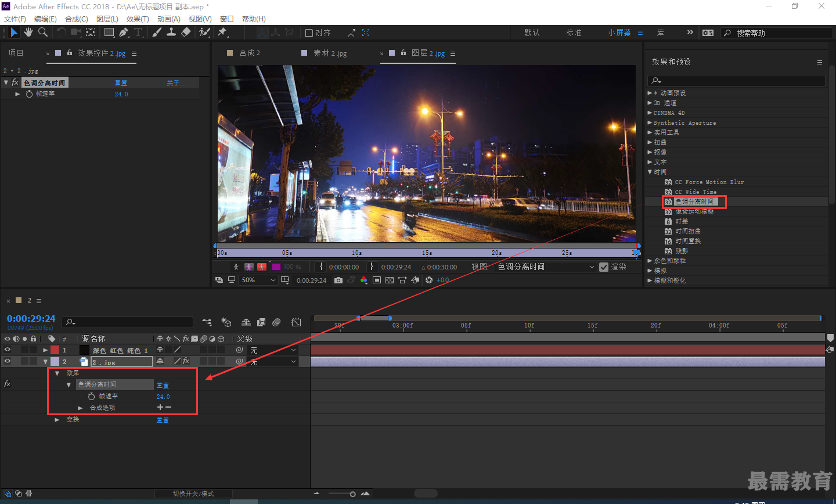Select the Type text tool
The height and width of the screenshot is (504, 836).
pyautogui.click(x=138, y=33)
